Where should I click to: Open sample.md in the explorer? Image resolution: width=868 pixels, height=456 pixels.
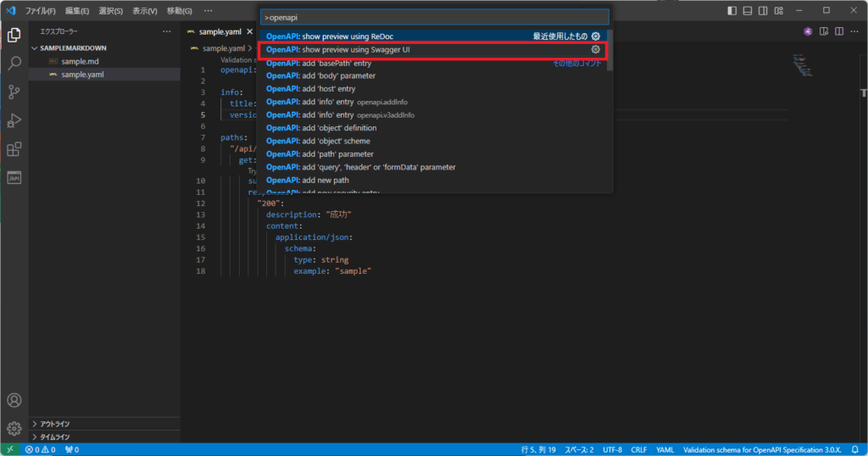tap(104, 61)
